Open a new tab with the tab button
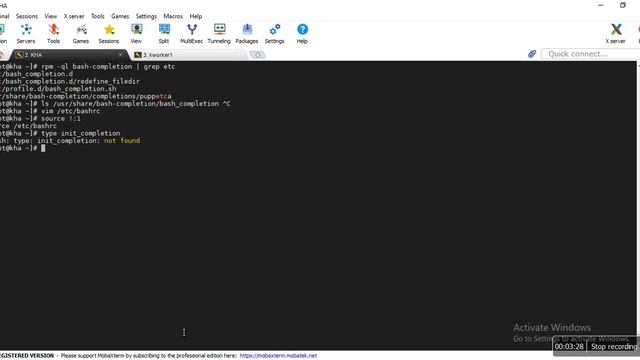Screen dimensions: 640x360 (257, 55)
